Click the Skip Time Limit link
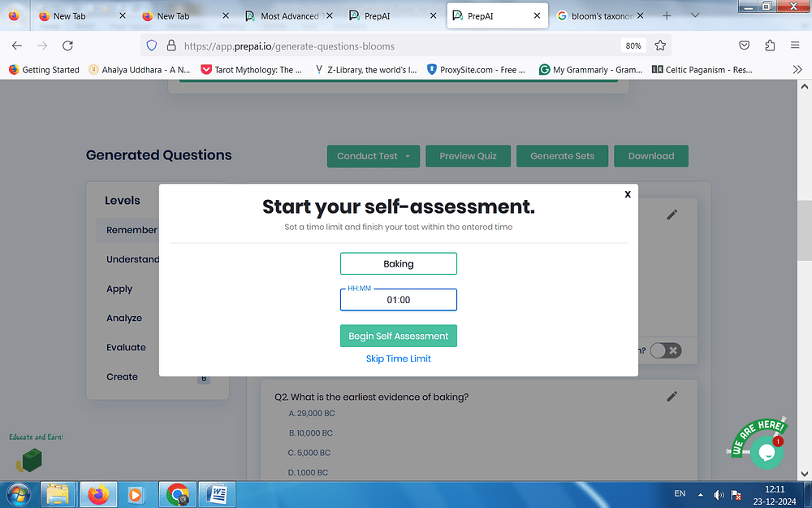Viewport: 812px width, 508px height. [399, 358]
